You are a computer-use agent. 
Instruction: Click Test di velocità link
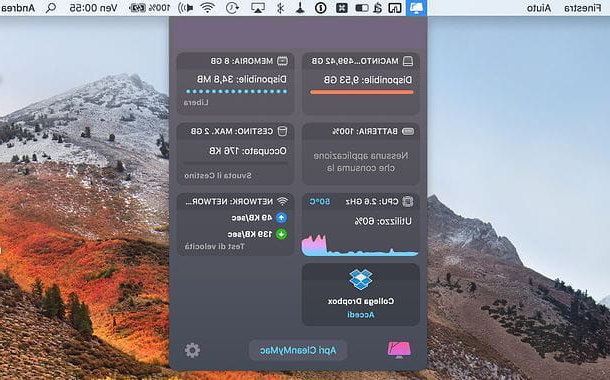coord(215,246)
